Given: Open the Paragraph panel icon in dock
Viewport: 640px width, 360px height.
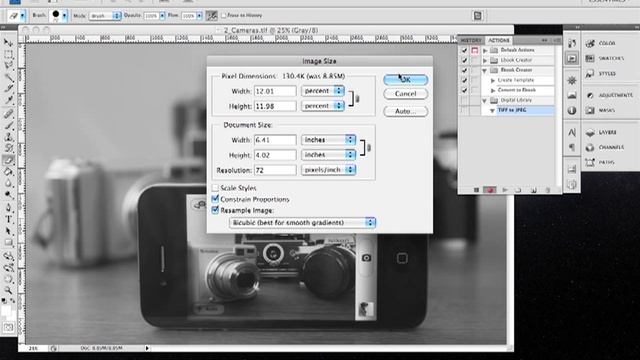Looking at the screenshot, I should click(x=572, y=147).
